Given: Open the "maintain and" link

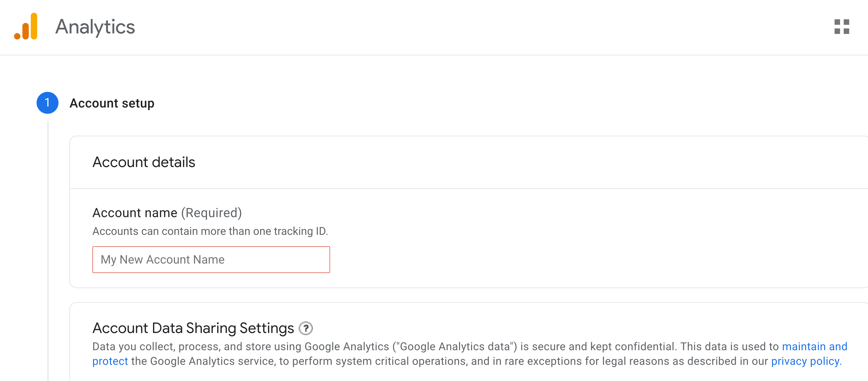Looking at the screenshot, I should point(814,346).
